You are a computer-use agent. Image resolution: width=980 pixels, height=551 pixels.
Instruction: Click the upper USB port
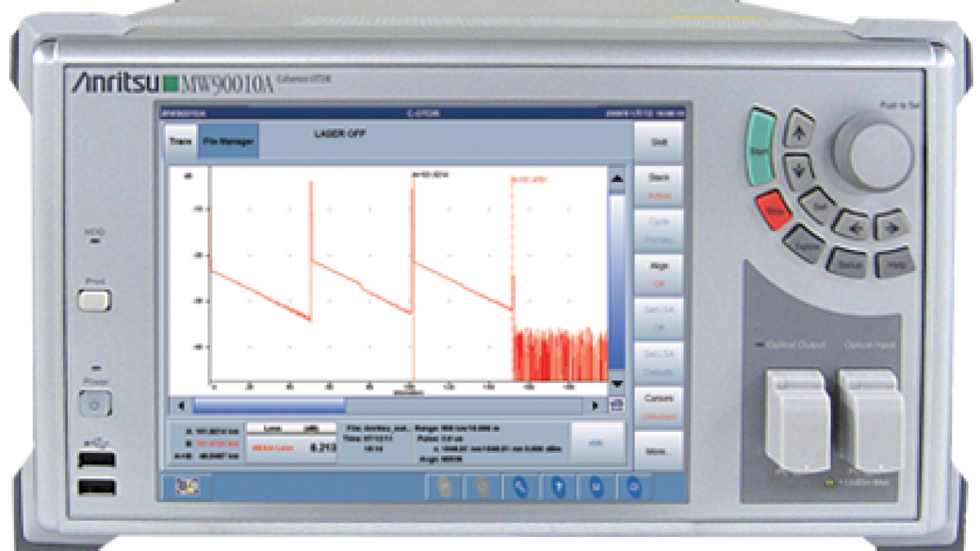click(97, 460)
